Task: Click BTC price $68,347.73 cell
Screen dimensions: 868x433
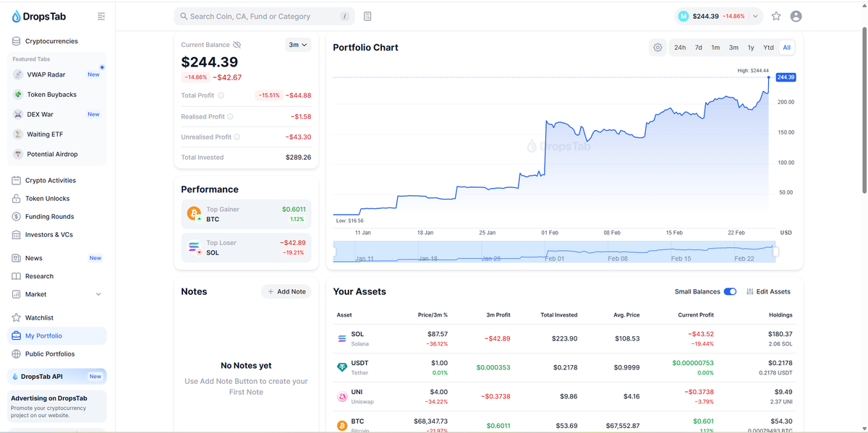Action: click(x=429, y=421)
